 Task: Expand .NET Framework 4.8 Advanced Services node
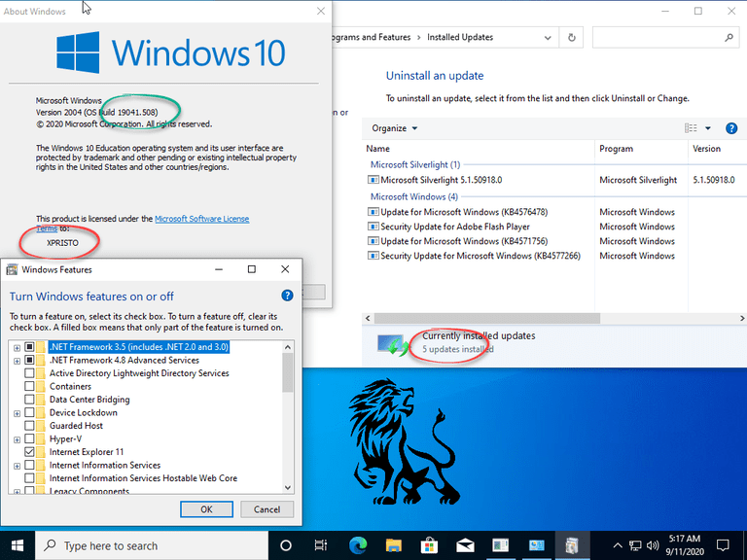pyautogui.click(x=17, y=361)
